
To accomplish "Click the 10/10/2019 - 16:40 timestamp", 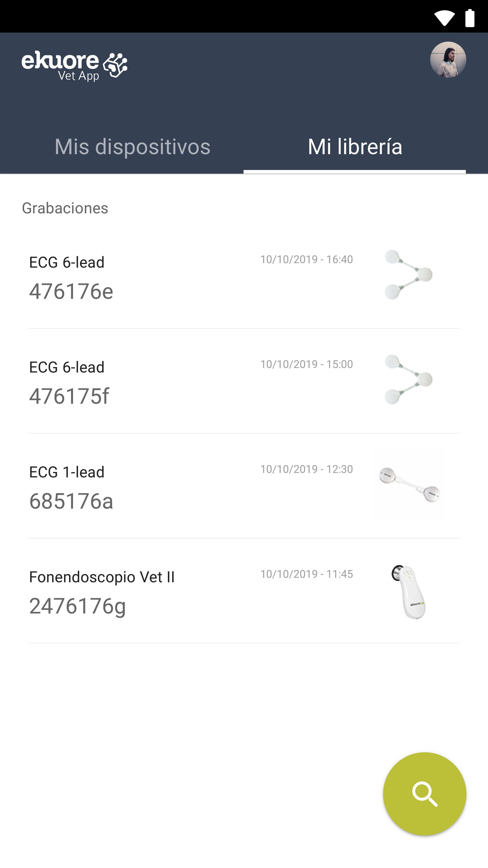I will (x=307, y=259).
